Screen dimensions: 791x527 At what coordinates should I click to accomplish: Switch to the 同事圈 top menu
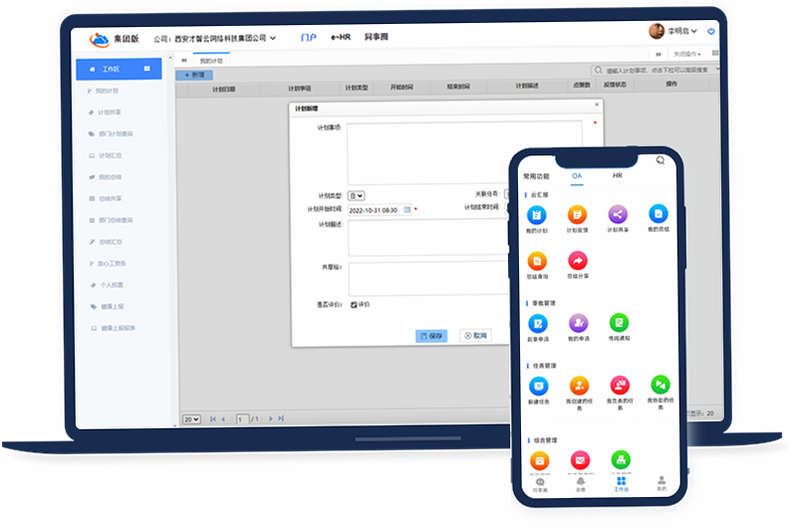pyautogui.click(x=376, y=36)
